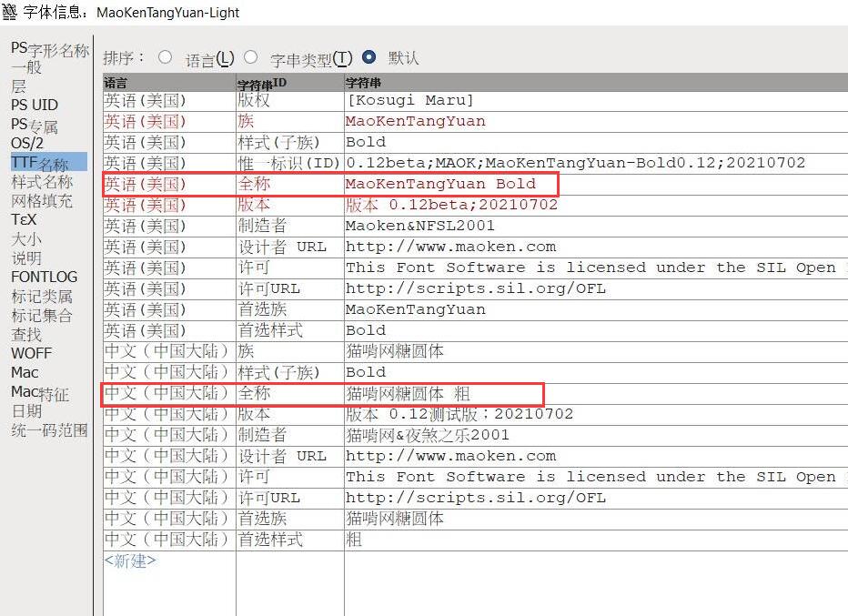
Task: Open the PS UID section
Action: point(34,105)
